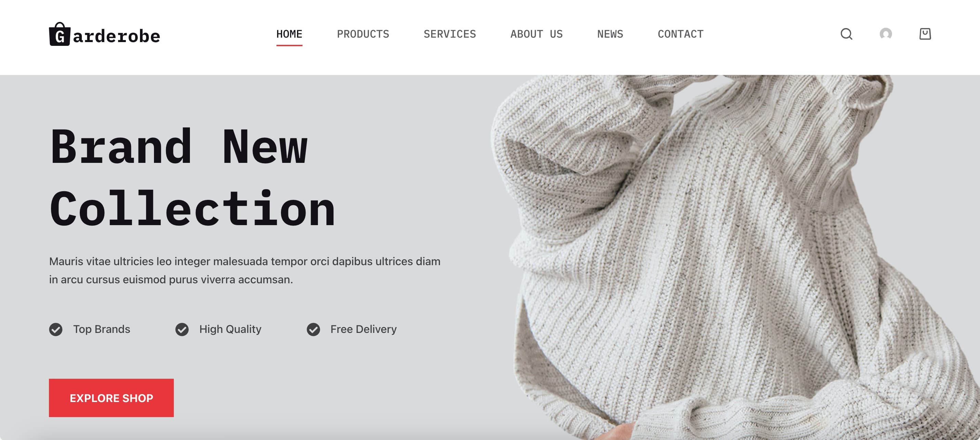Click the High Quality checkmark icon
Screen dimensions: 980x440
tap(182, 329)
